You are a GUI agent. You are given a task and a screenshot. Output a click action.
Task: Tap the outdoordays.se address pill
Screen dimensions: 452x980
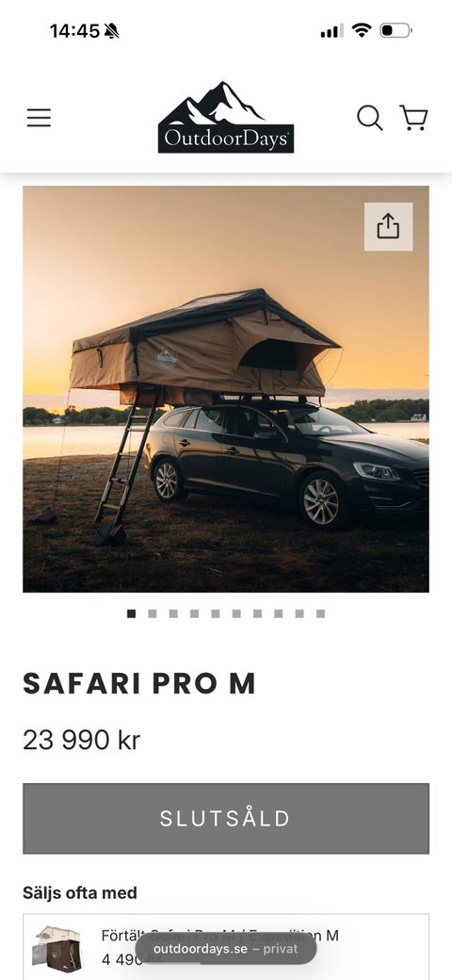tap(225, 949)
